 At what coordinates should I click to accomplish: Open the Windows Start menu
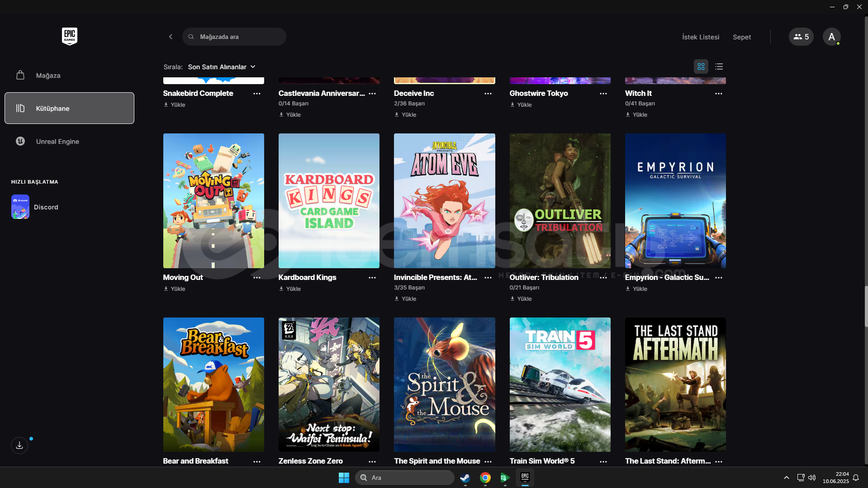344,478
